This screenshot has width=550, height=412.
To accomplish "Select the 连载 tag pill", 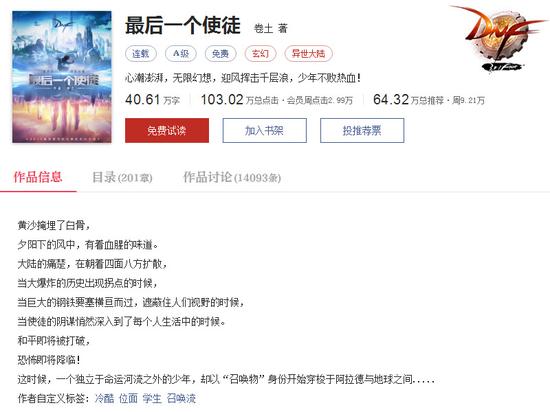I will pos(141,54).
